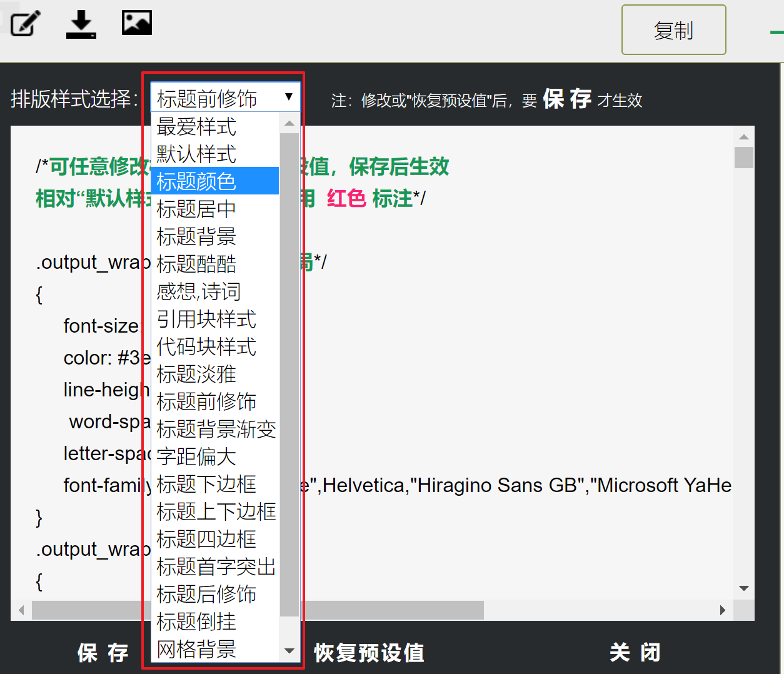Select 最爱样式 from the list
Image resolution: width=784 pixels, height=674 pixels.
[x=215, y=126]
